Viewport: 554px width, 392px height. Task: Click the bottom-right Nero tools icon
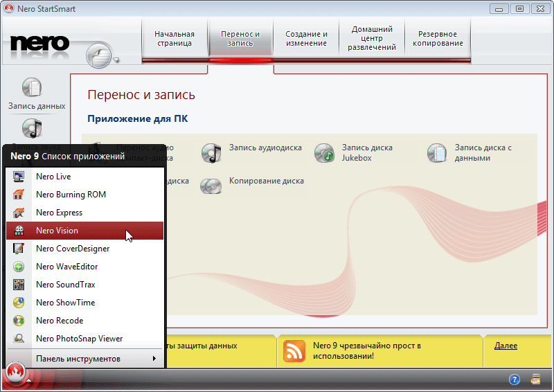[x=535, y=380]
